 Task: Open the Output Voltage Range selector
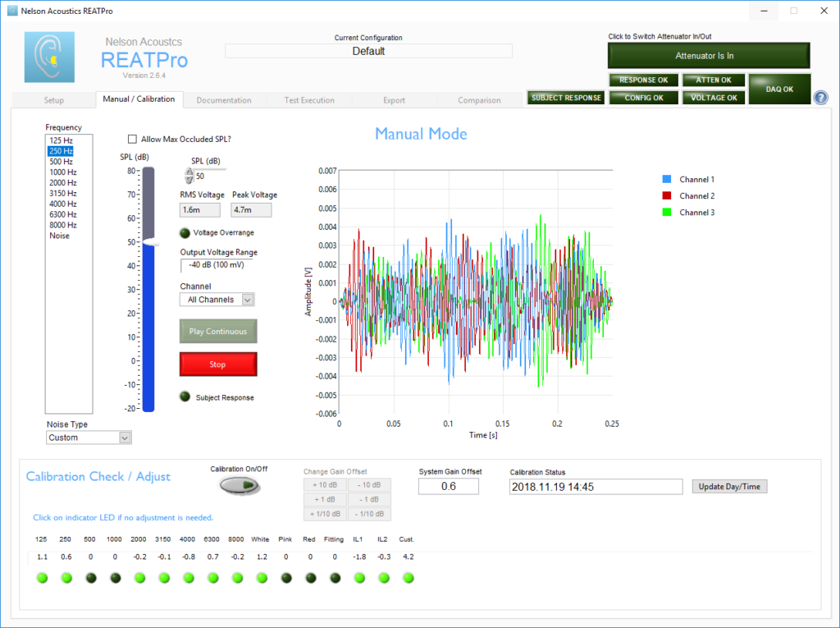point(217,264)
